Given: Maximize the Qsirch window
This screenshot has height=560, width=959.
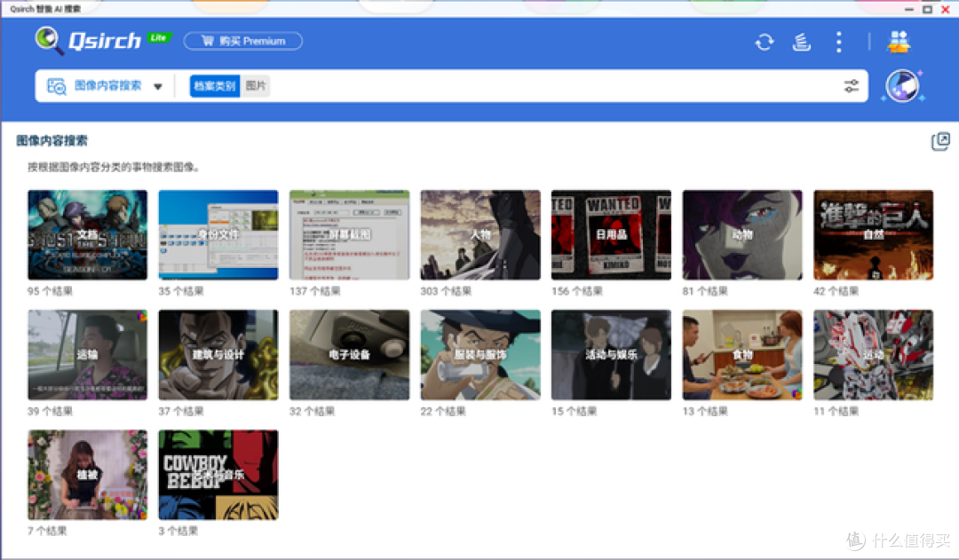Looking at the screenshot, I should pyautogui.click(x=927, y=9).
